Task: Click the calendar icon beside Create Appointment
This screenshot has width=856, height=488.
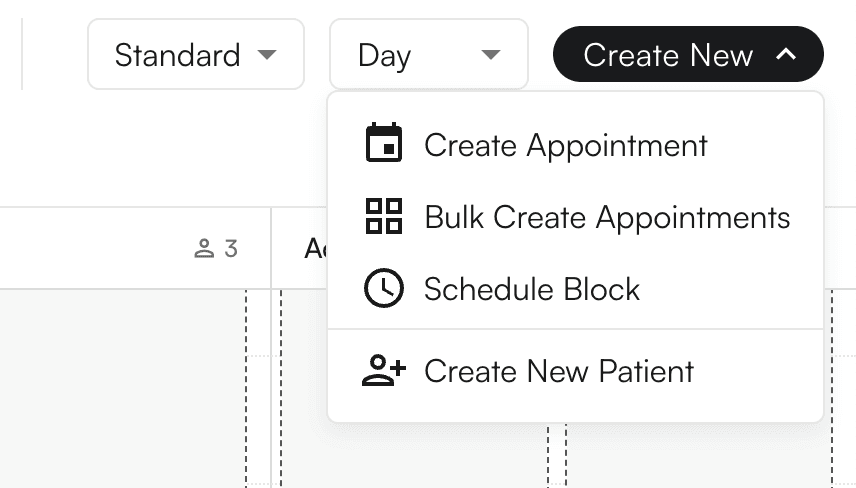Action: pos(384,144)
